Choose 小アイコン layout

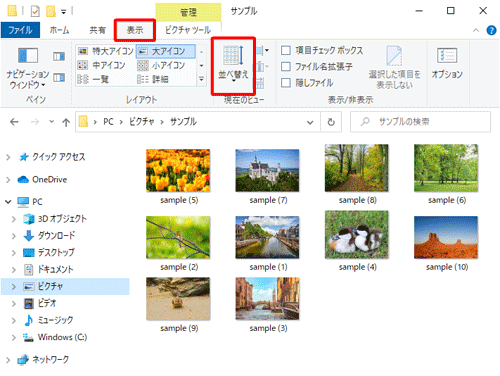click(161, 65)
